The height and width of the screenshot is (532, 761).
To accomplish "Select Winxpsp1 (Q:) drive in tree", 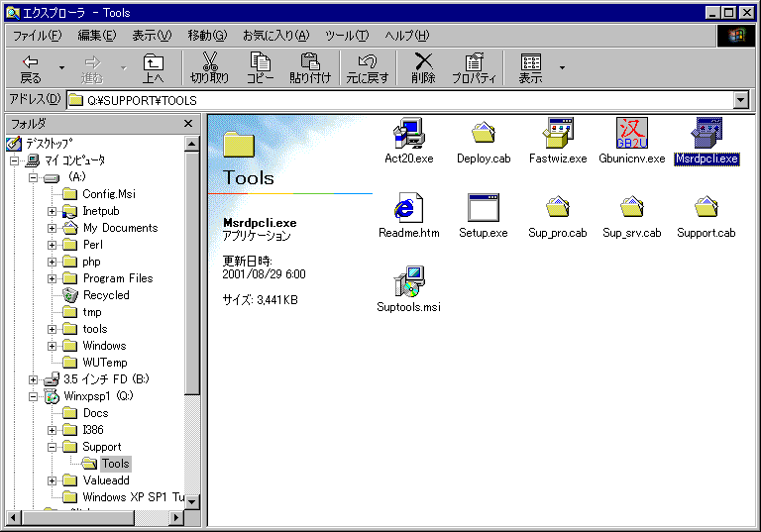I will tap(98, 396).
